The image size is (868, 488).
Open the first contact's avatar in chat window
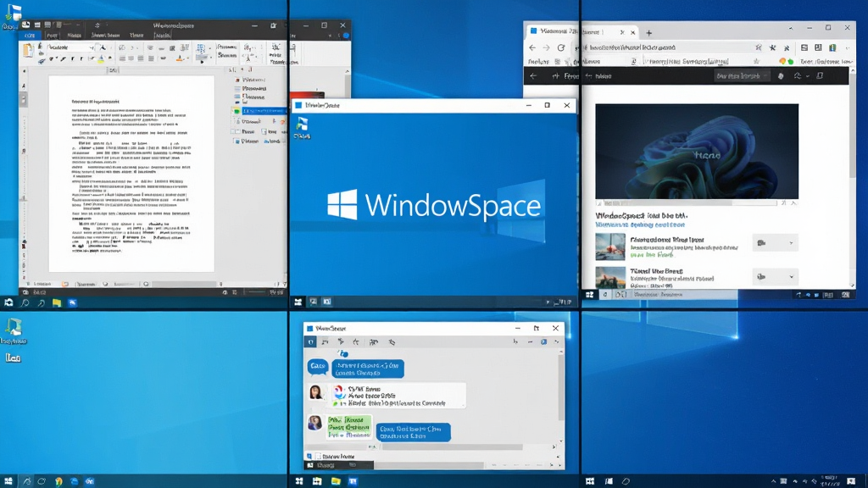pyautogui.click(x=316, y=392)
